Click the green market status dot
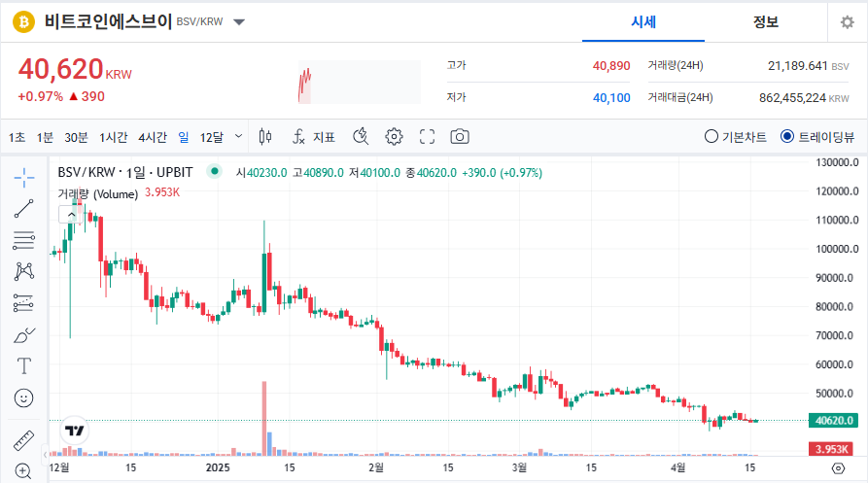 click(x=214, y=171)
